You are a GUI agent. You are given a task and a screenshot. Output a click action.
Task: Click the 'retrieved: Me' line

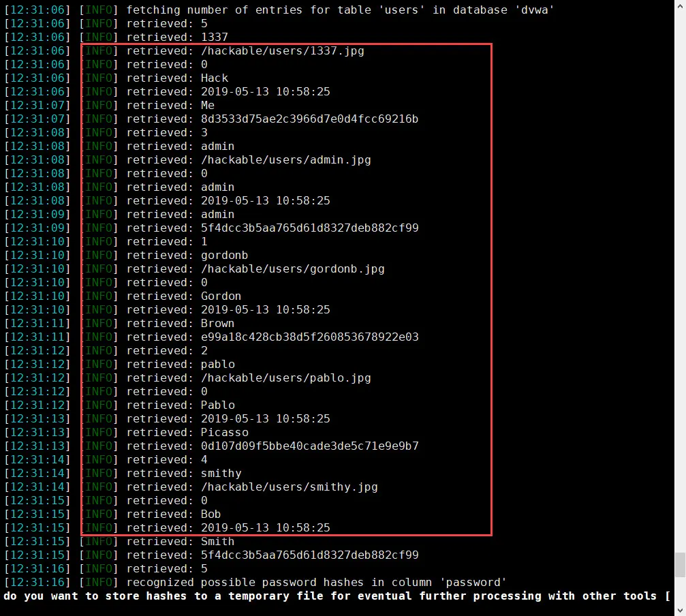[x=110, y=105]
